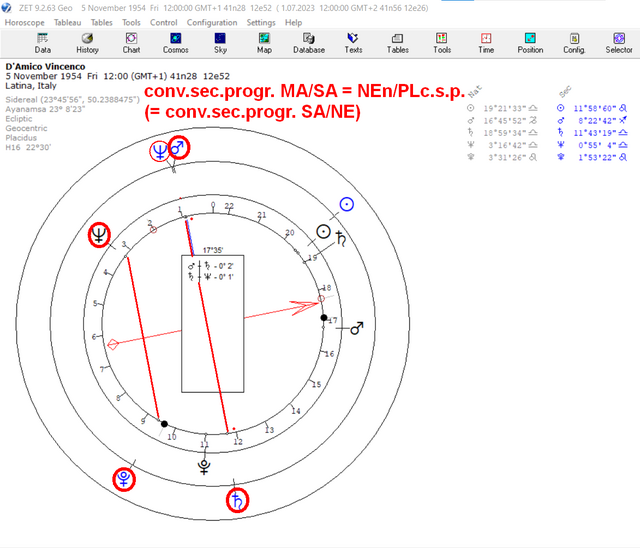
Task: Open the Map toolbar icon
Action: 264,44
